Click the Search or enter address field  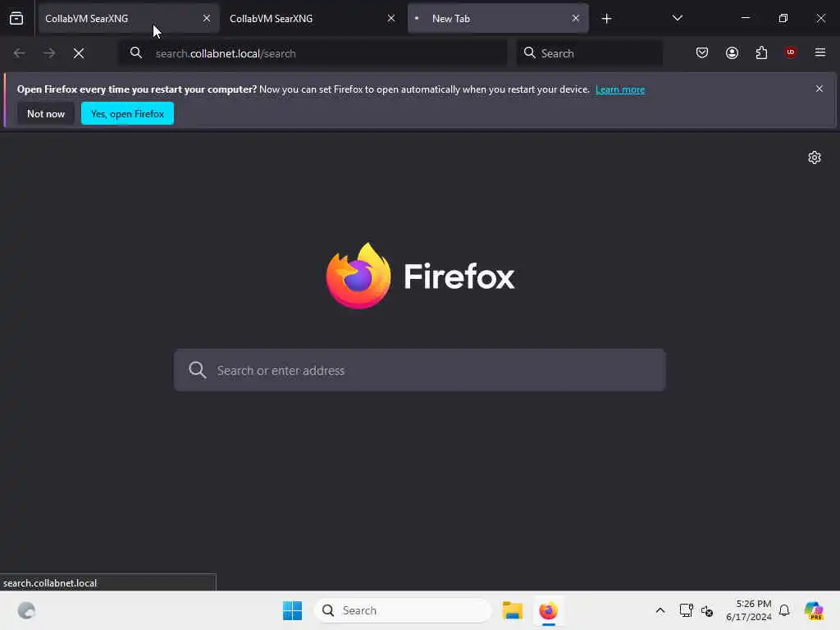click(x=420, y=370)
